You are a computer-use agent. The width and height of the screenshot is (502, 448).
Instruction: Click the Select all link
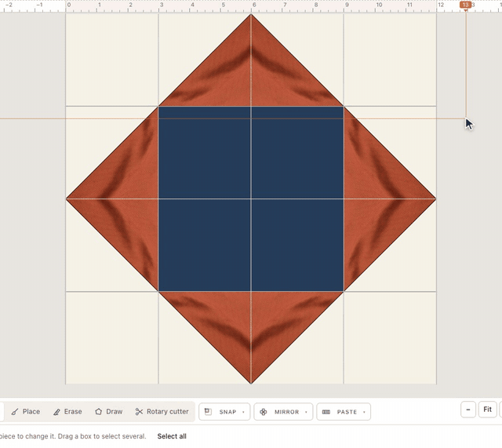click(172, 436)
